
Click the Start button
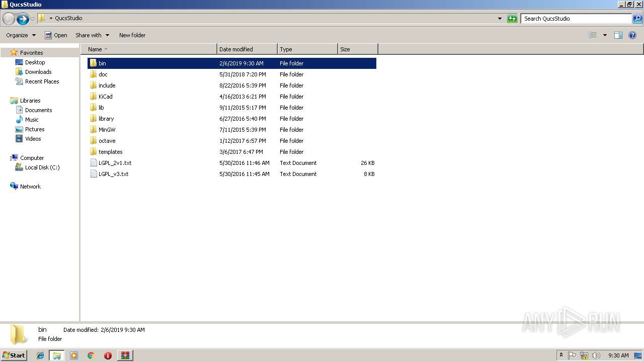(x=14, y=355)
